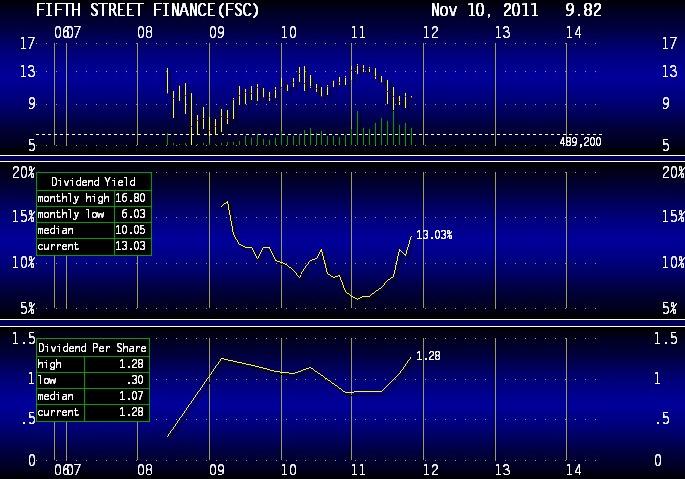Viewport: 685px width, 479px height.
Task: Click the 1.28 label at dividend line end
Action: pos(428,356)
